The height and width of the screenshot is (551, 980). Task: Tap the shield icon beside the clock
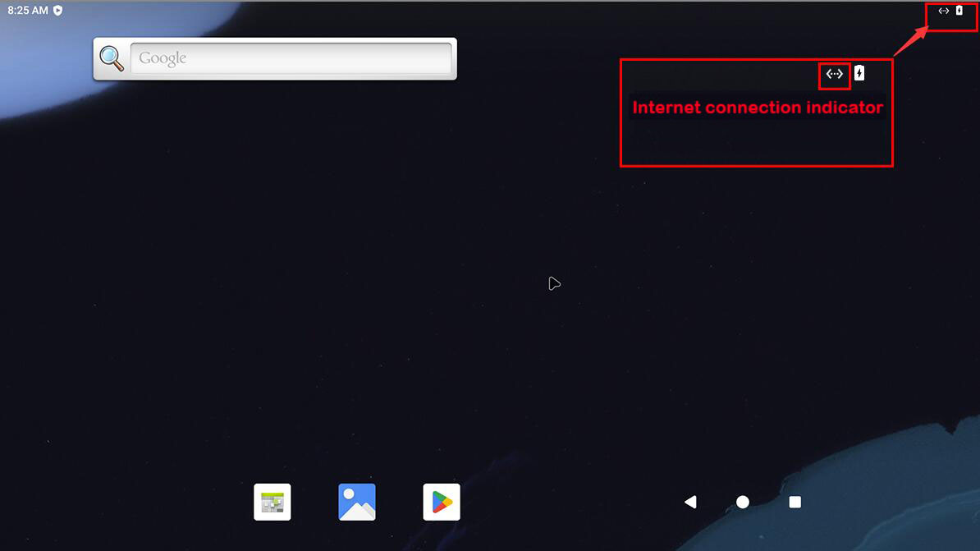pyautogui.click(x=57, y=11)
